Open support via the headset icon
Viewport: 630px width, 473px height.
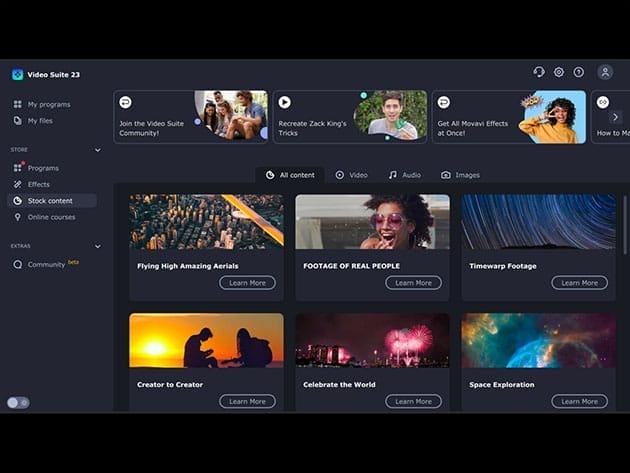[539, 72]
